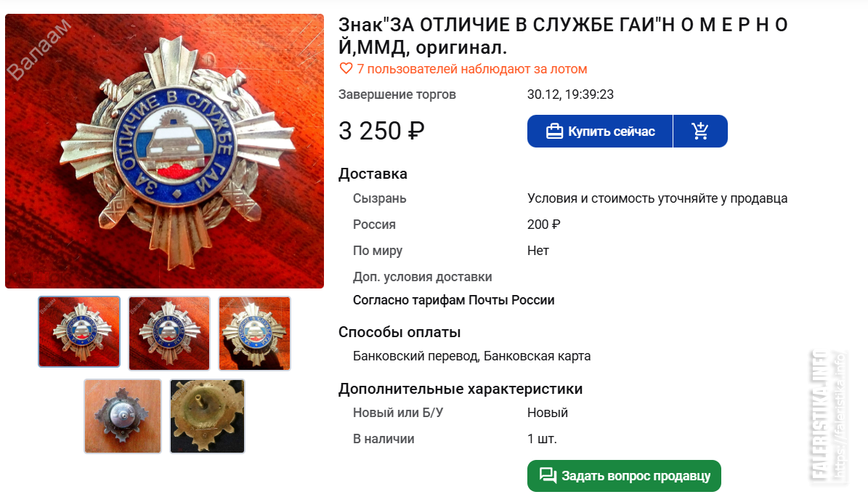Click the Купить сейчас button

(599, 132)
